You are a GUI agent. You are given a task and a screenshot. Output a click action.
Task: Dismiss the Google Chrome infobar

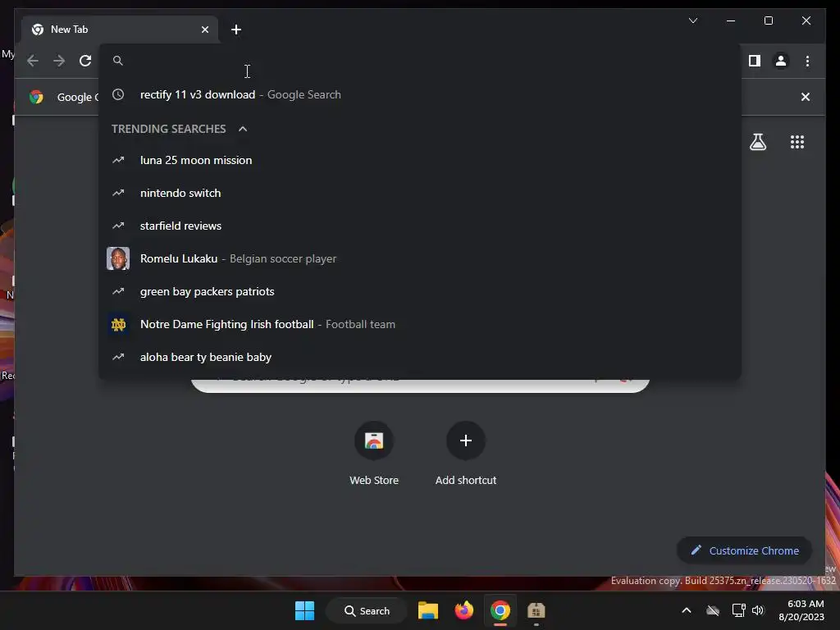[806, 97]
